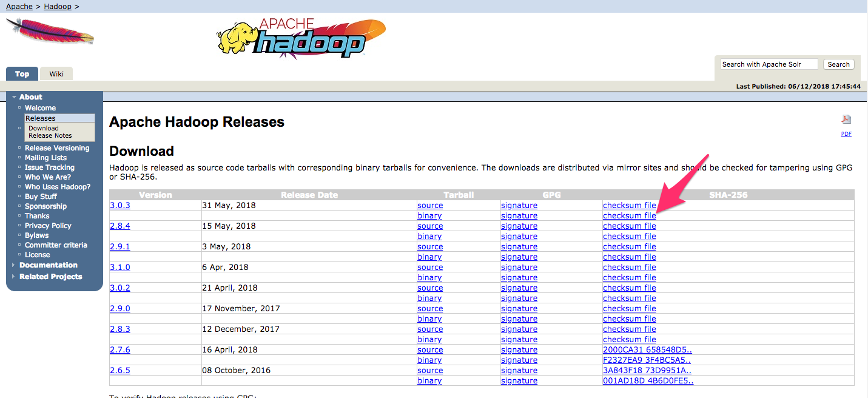Open the 2.7.6 source signature
This screenshot has width=868, height=398.
pos(519,350)
